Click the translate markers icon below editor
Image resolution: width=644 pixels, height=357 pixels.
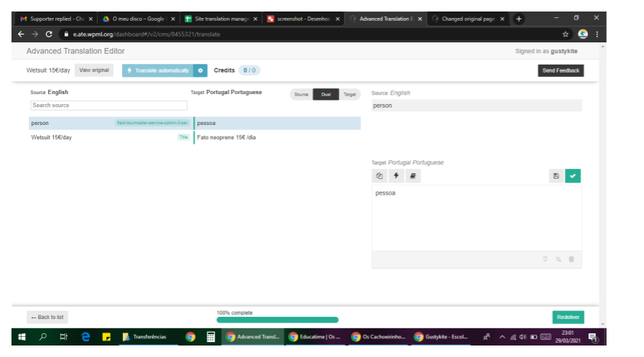pos(558,259)
